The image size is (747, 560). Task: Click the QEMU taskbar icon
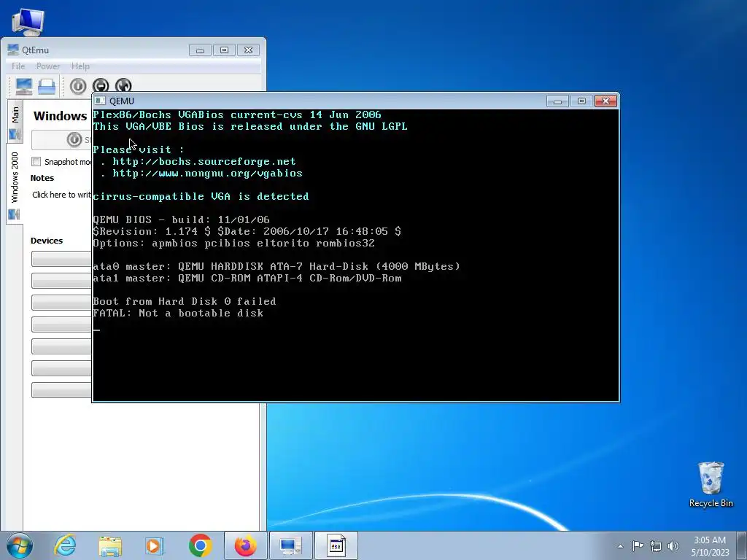coord(336,545)
